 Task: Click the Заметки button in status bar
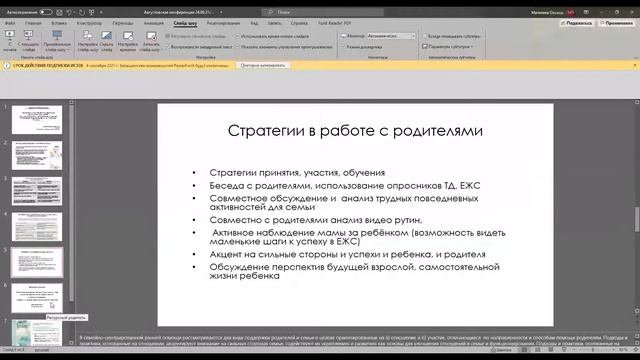pos(501,350)
